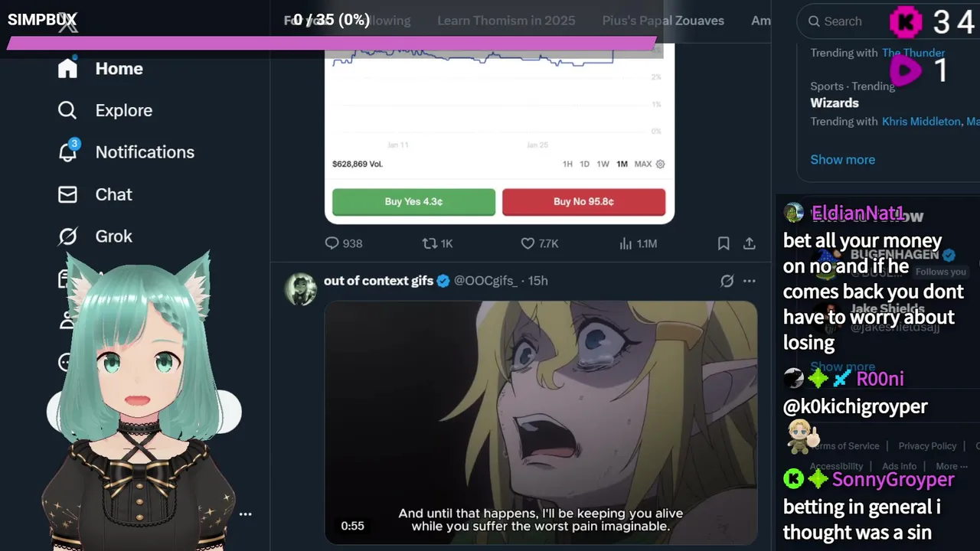Screen dimensions: 980x551
Task: Open Chat envelope icon
Action: click(x=67, y=194)
